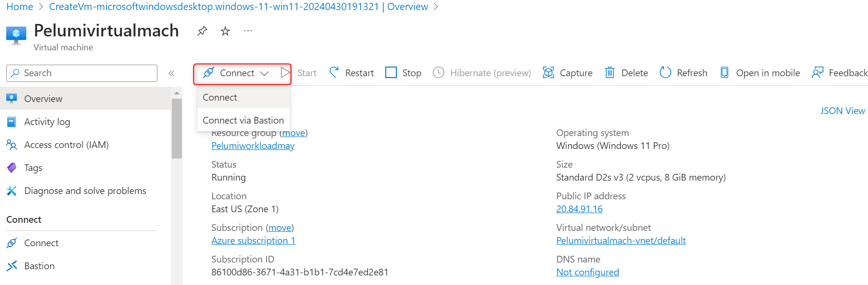Open in mobile icon
The width and height of the screenshot is (868, 285).
[725, 73]
